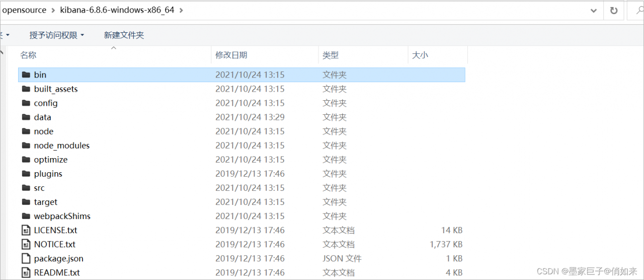This screenshot has width=644, height=280.
Task: Click the README.txt file icon
Action: 26,272
